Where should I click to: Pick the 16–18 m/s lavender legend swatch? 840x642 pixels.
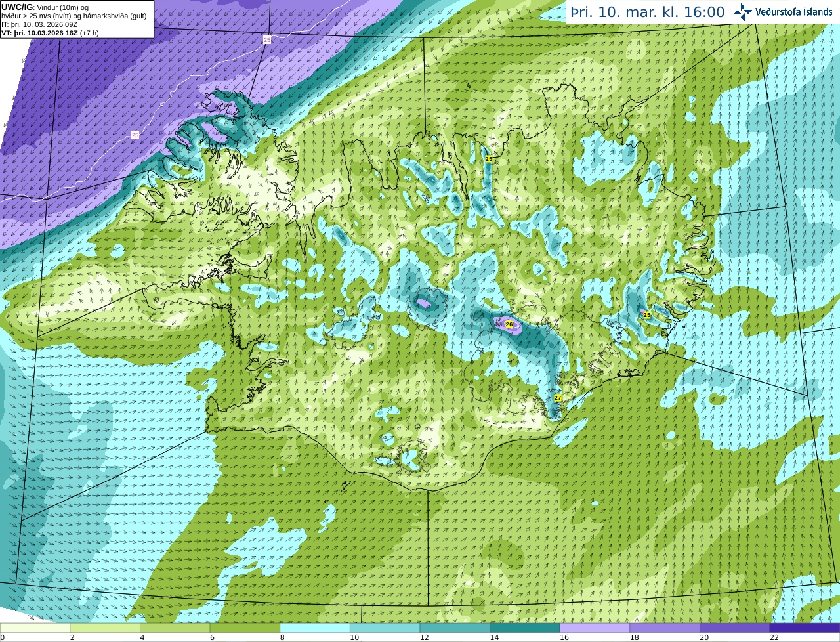tap(595, 628)
